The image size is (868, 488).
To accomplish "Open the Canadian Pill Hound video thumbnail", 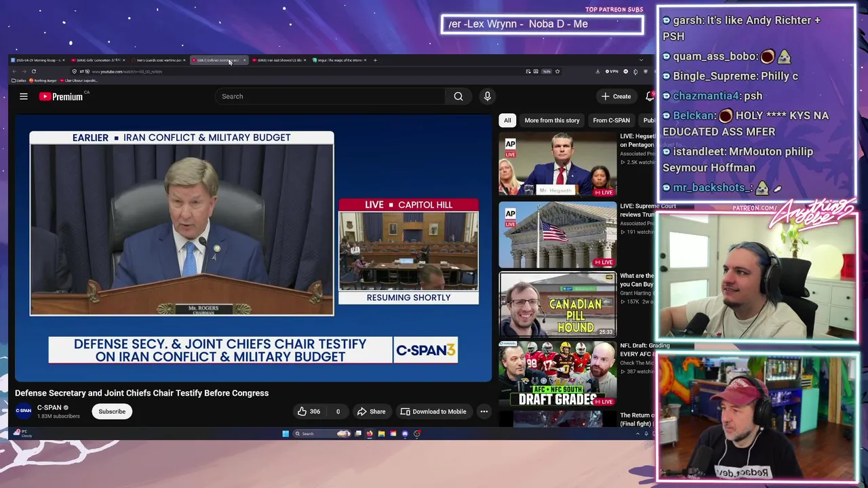I will [557, 304].
